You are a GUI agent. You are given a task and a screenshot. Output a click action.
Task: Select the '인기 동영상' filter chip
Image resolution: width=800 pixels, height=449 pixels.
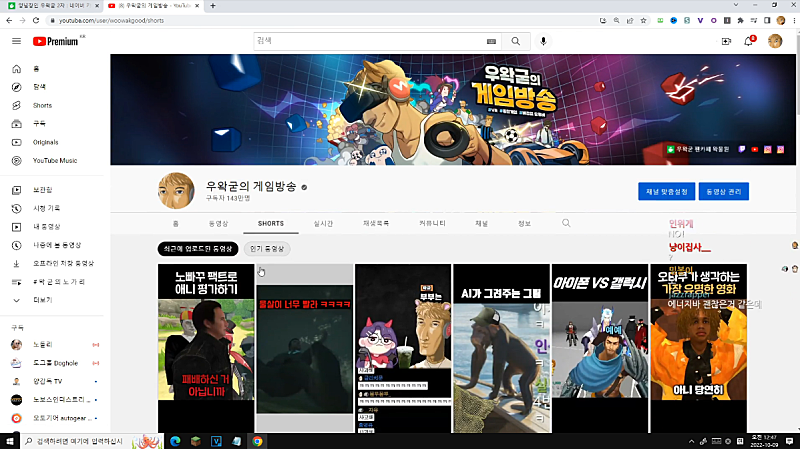coord(267,248)
